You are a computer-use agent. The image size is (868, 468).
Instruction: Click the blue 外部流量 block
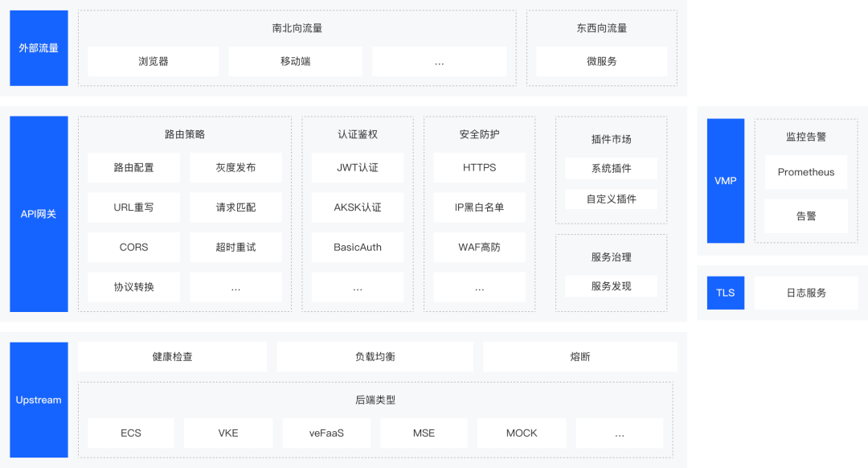click(x=39, y=48)
